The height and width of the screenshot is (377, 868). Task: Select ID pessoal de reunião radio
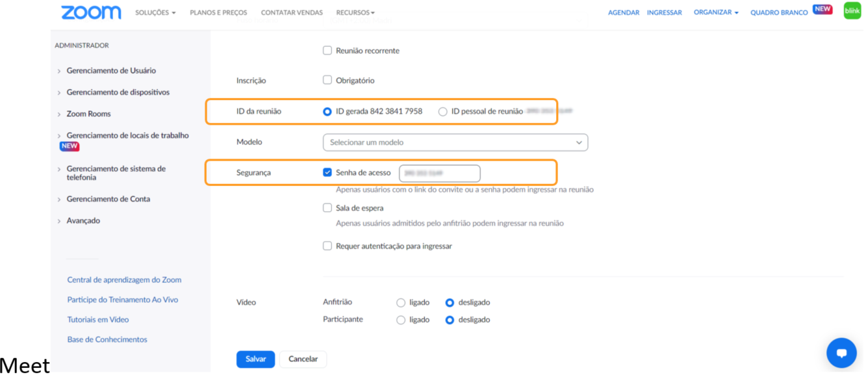[443, 112]
